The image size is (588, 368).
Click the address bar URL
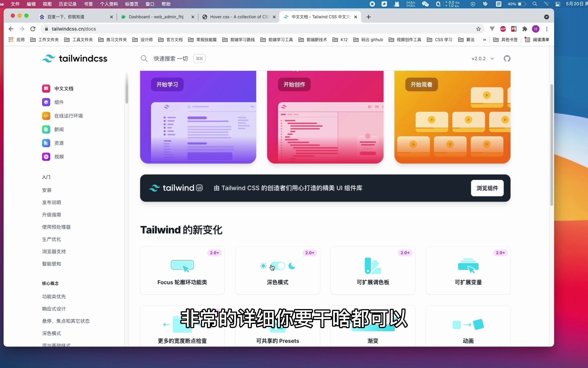point(74,29)
